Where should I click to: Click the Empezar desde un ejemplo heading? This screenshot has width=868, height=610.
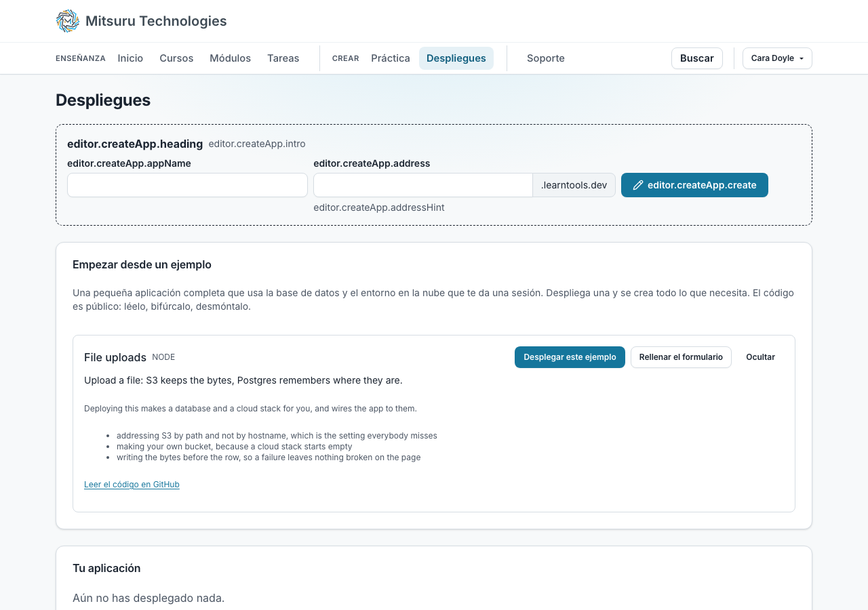(x=142, y=264)
